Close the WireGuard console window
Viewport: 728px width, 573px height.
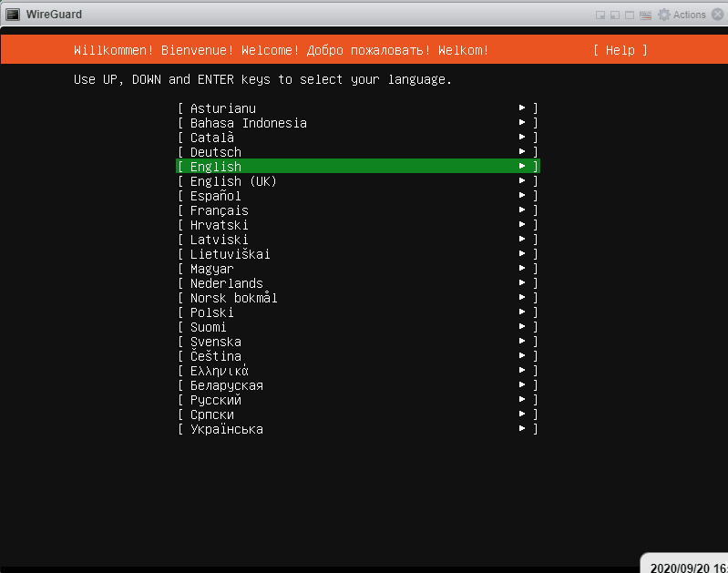[x=717, y=15]
